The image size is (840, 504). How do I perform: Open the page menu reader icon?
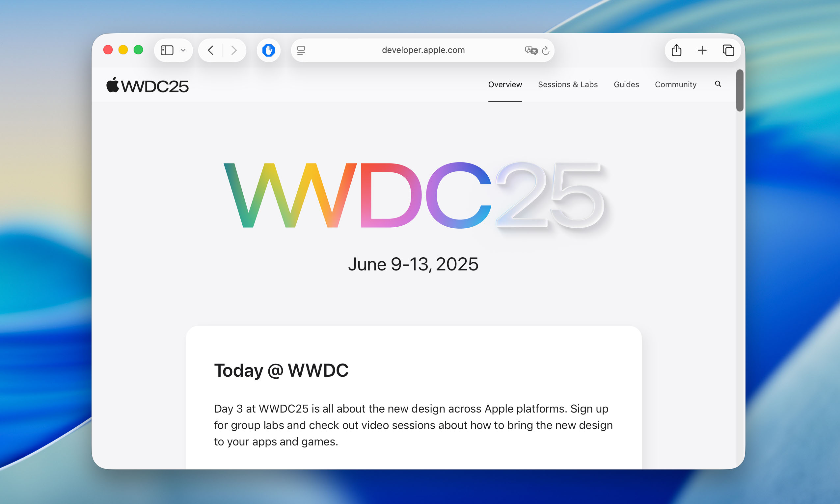(x=301, y=50)
